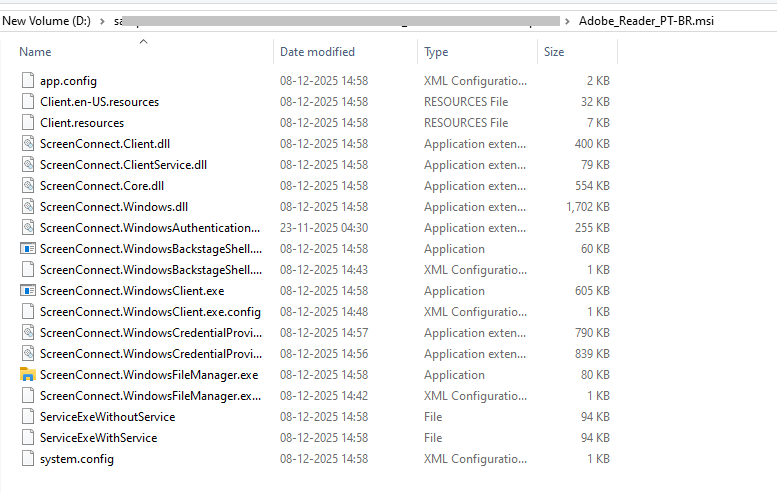Click the Client.en-US.resources file icon
The image size is (777, 493).
[x=28, y=102]
